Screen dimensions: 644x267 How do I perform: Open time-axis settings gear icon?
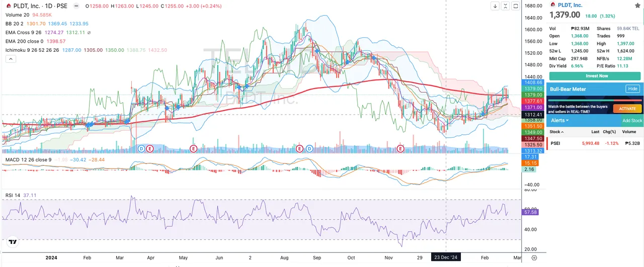534,257
